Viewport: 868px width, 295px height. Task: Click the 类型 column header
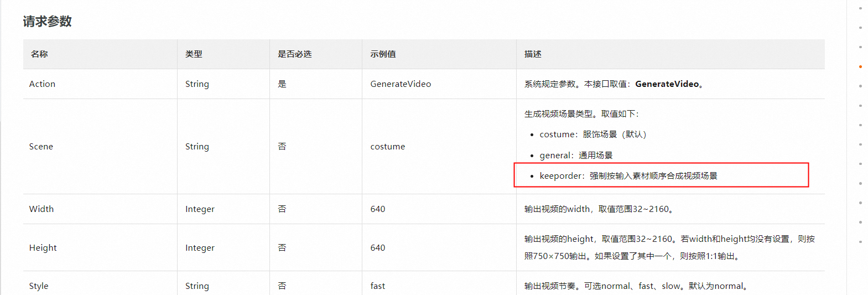(194, 54)
